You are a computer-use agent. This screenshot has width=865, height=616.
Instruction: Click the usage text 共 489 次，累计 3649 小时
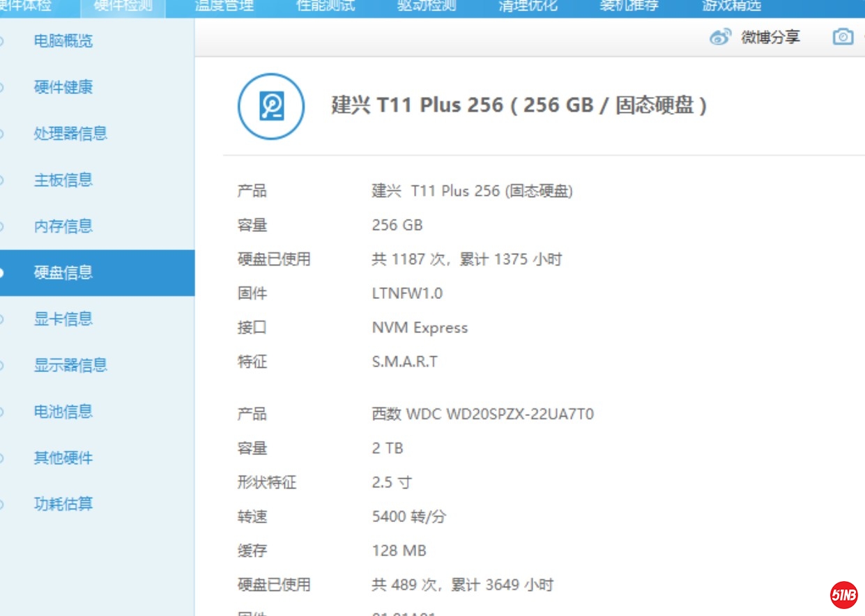coord(463,585)
